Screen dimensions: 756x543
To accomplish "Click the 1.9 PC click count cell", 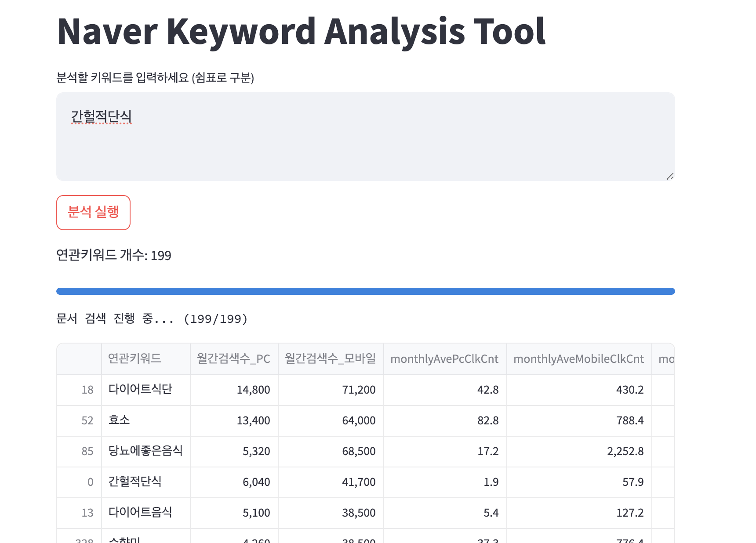I will [x=445, y=482].
